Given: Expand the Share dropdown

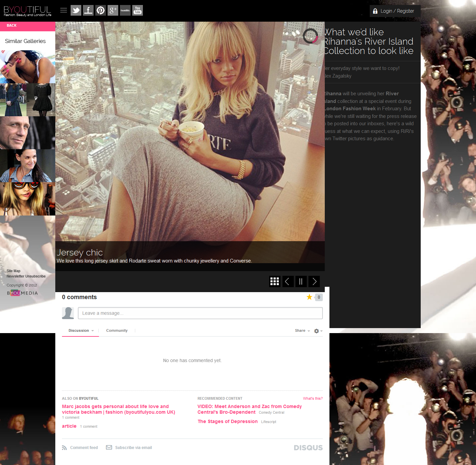Looking at the screenshot, I should pos(302,330).
